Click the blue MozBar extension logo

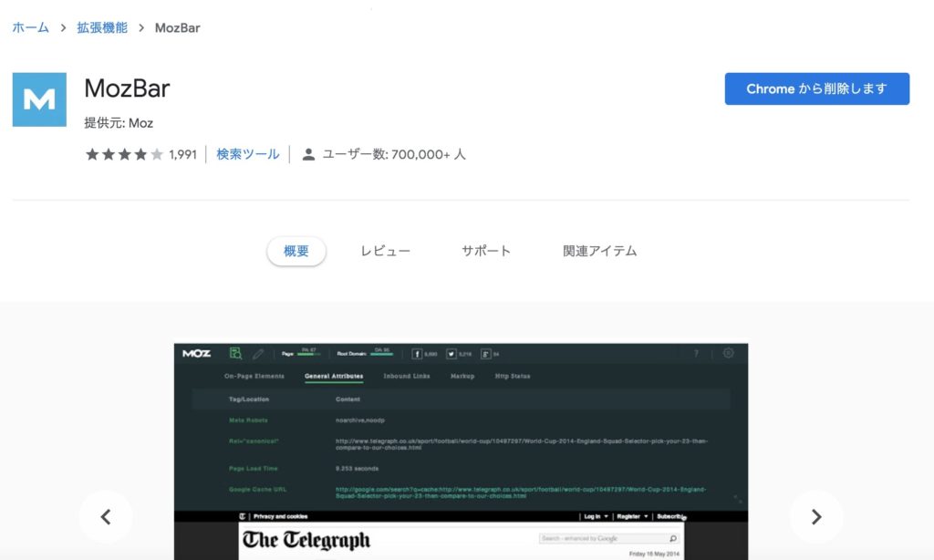tap(39, 99)
